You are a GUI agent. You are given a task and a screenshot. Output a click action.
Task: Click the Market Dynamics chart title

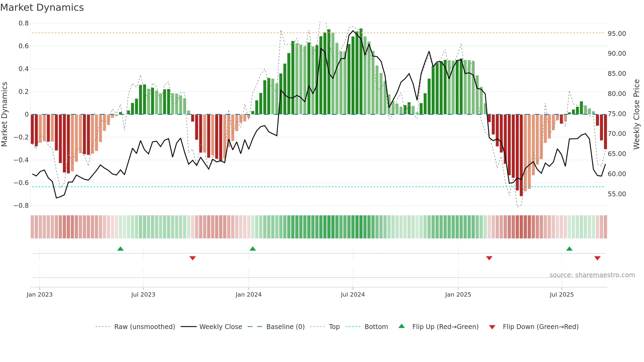coord(42,8)
